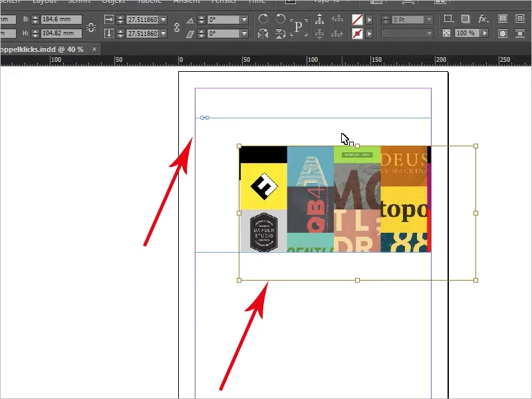Click the Scale X percentage icon
Viewport: 532px width, 399px height.
[109, 19]
